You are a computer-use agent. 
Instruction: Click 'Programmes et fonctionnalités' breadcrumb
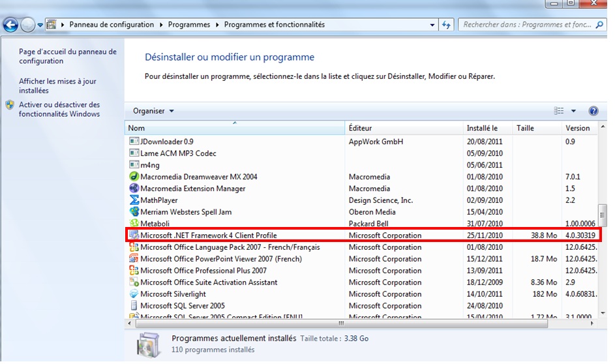[x=275, y=24]
